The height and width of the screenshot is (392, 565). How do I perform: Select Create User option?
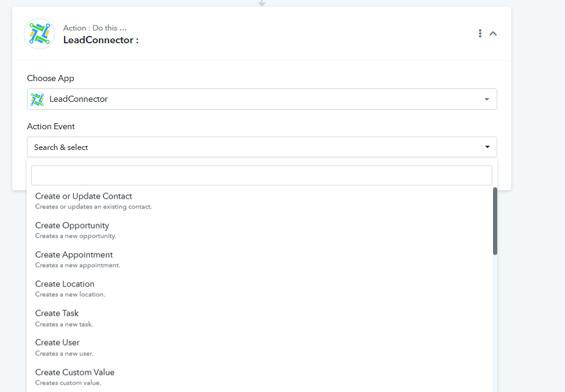click(x=259, y=347)
